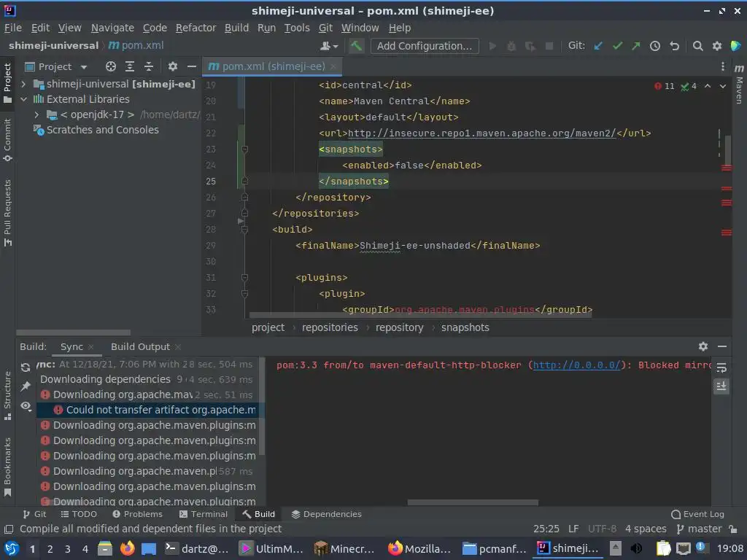The height and width of the screenshot is (560, 747).
Task: Click the Build project hammer icon
Action: tap(355, 46)
